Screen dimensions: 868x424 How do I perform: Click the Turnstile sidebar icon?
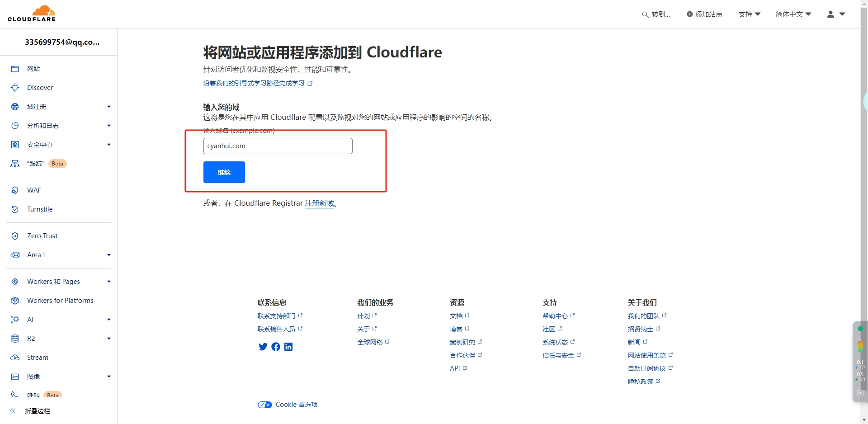[15, 209]
